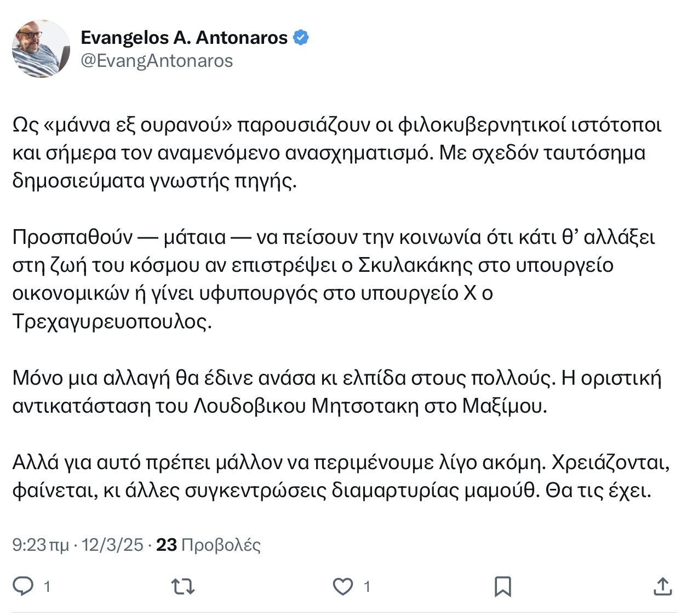Like the tweet with the heart icon

[x=343, y=586]
